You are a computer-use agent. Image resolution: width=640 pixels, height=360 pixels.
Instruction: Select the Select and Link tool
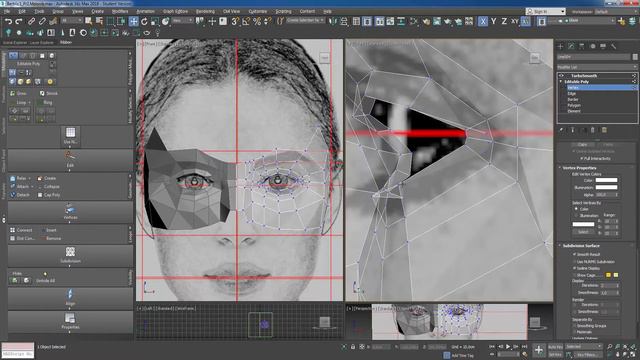(x=31, y=21)
